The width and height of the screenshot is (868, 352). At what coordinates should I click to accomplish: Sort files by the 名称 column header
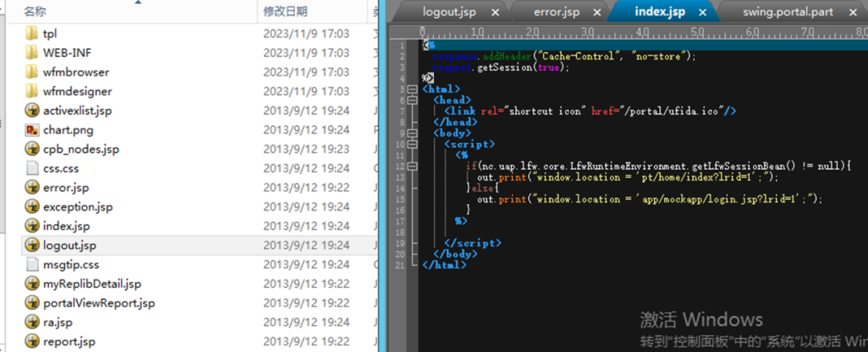click(x=35, y=11)
